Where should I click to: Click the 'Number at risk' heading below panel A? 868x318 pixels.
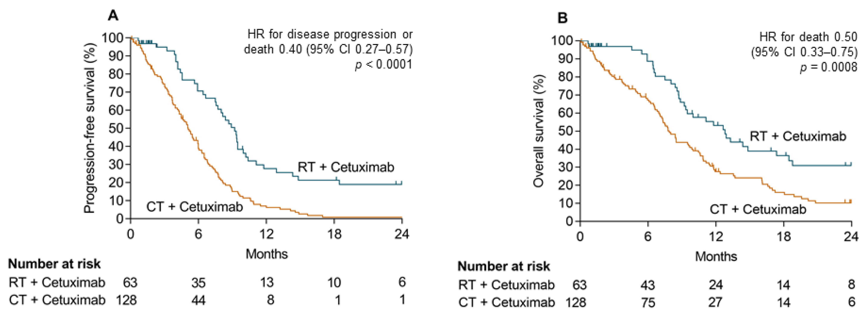click(x=54, y=264)
